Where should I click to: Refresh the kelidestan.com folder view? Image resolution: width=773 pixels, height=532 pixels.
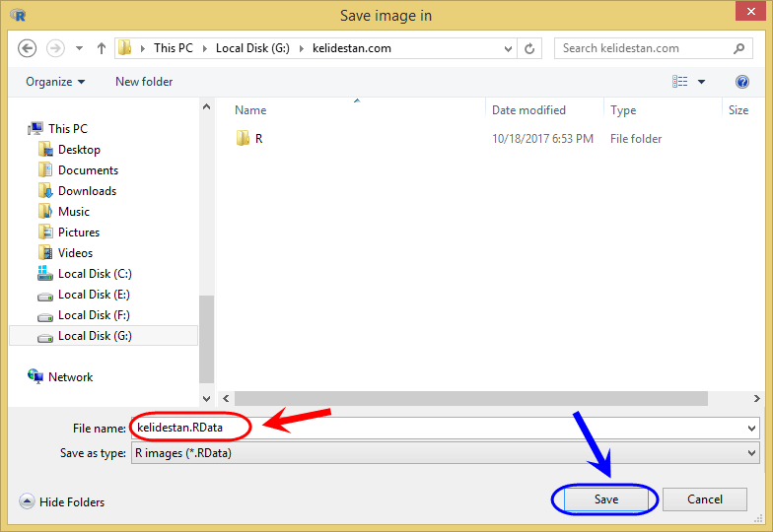(x=529, y=48)
